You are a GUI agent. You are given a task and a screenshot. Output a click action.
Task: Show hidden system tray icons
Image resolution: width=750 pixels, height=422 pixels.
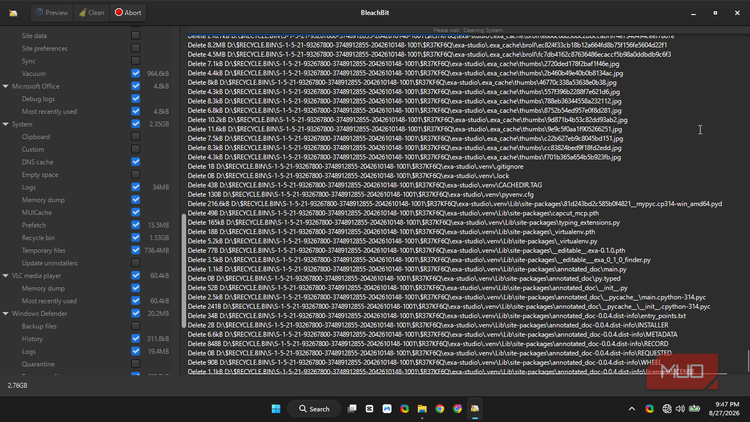(x=632, y=409)
